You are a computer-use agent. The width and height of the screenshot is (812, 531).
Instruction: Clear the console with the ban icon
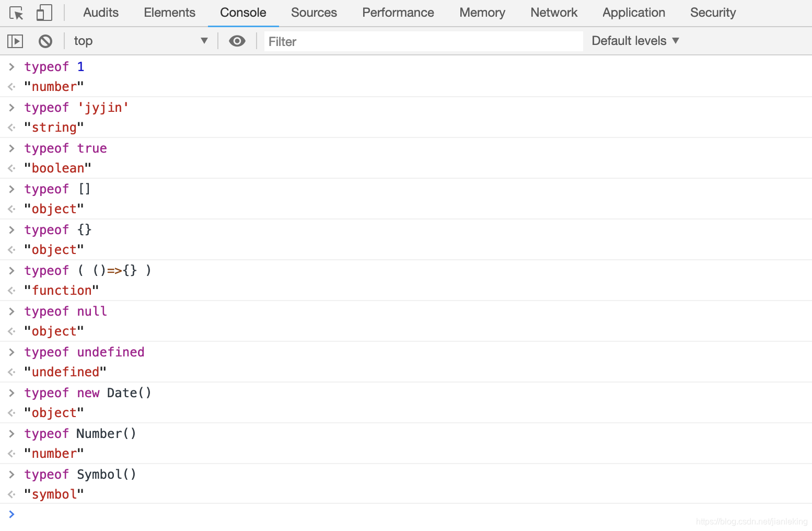coord(45,41)
